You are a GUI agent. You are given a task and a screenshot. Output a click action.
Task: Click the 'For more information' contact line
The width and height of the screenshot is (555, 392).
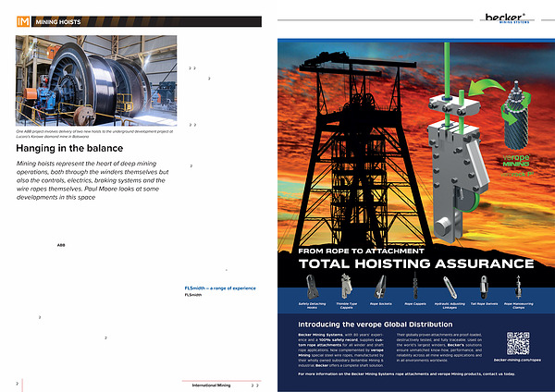tap(406, 374)
